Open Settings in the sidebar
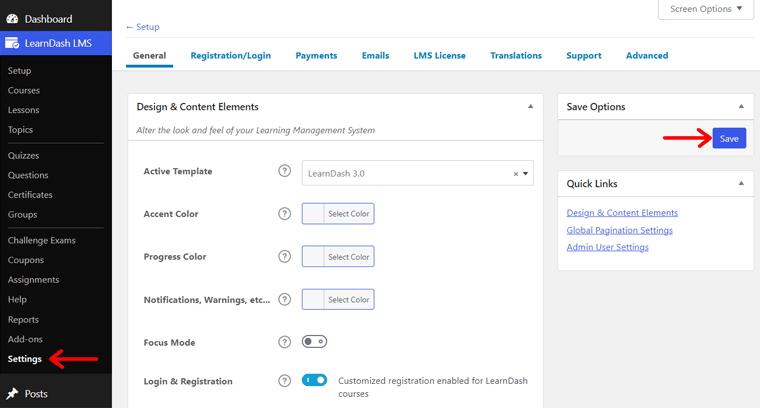The width and height of the screenshot is (760, 408). [25, 359]
